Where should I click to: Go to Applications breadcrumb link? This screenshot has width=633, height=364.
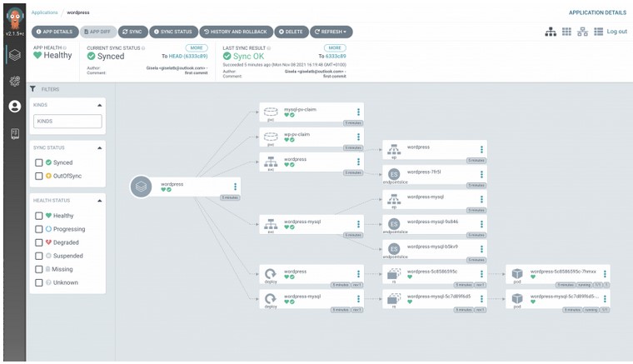pyautogui.click(x=44, y=12)
